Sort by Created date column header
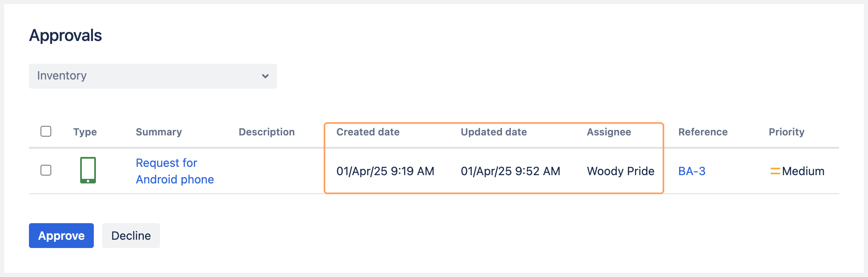 pyautogui.click(x=368, y=132)
